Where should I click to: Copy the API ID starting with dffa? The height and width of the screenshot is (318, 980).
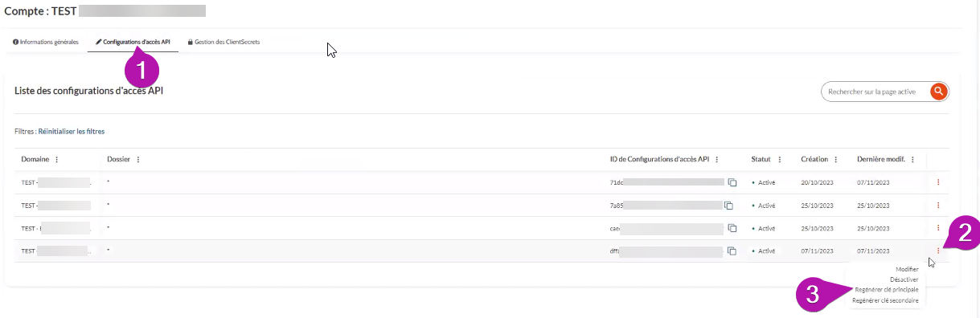click(732, 251)
